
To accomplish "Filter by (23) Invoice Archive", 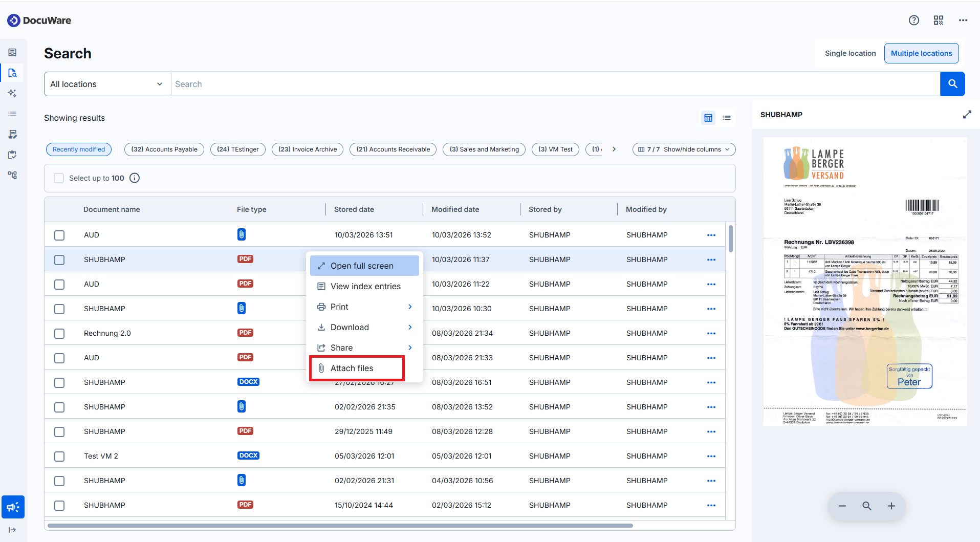I will (308, 149).
